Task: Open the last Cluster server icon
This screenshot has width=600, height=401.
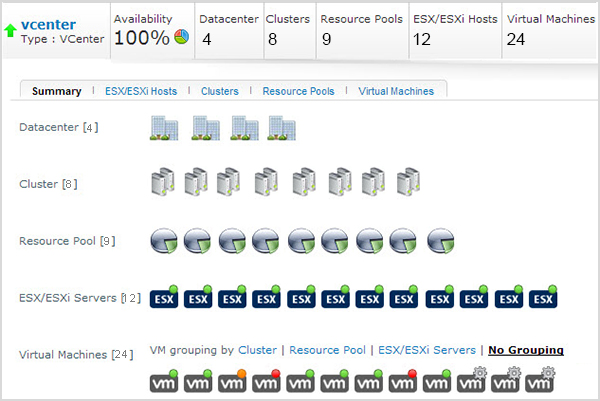Action: point(407,183)
